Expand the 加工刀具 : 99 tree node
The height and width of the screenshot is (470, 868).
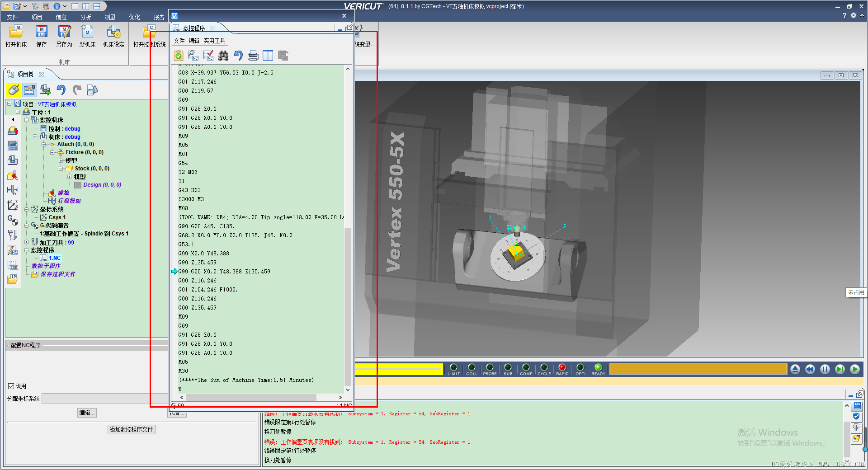(27, 242)
